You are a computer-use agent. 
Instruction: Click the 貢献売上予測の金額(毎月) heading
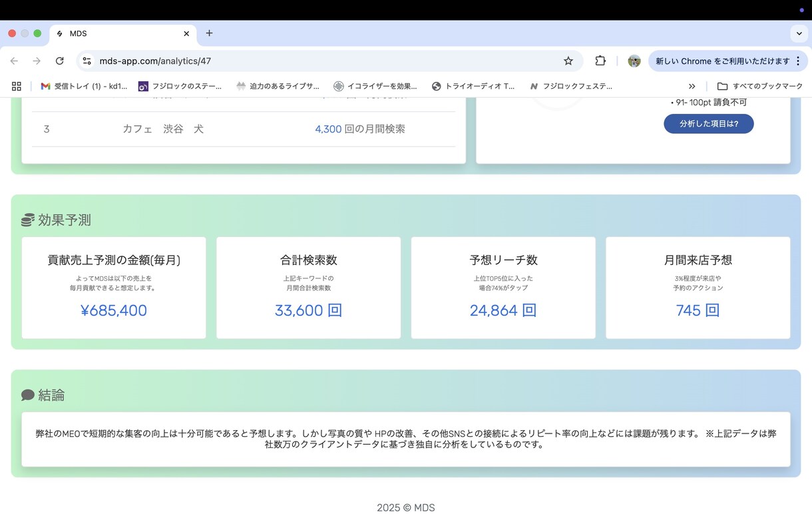[x=114, y=260]
